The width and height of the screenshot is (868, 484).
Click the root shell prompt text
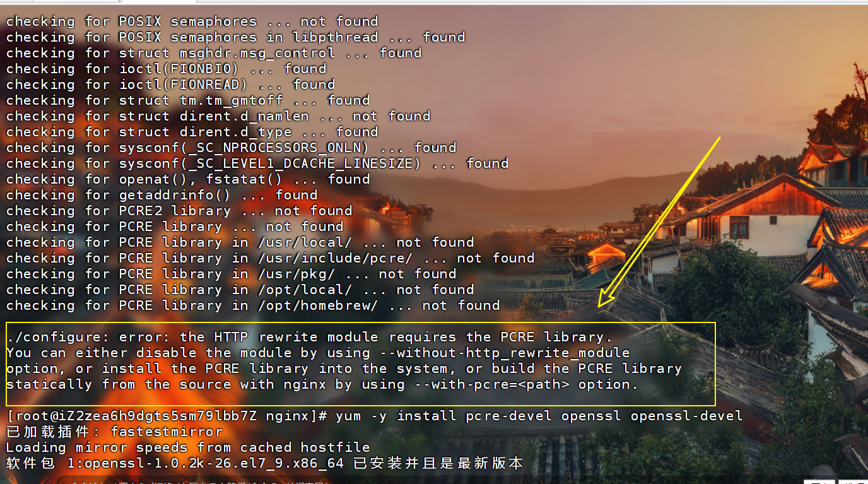tap(168, 416)
